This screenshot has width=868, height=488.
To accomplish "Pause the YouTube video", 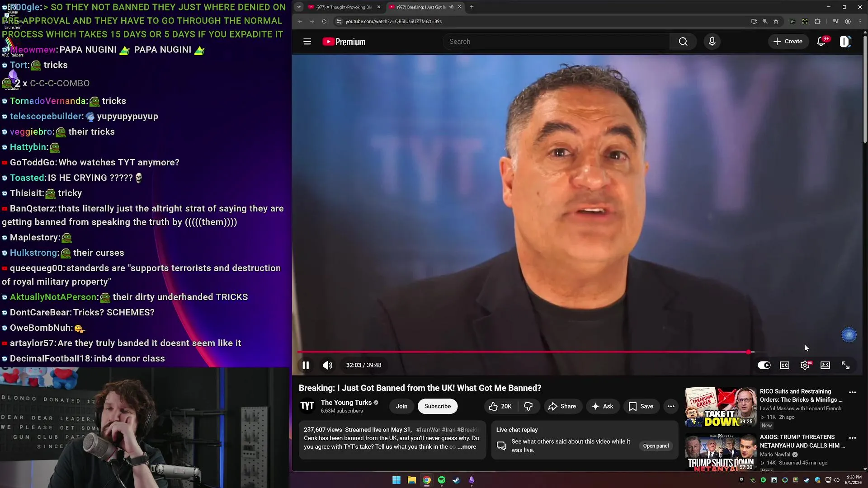I will 306,365.
